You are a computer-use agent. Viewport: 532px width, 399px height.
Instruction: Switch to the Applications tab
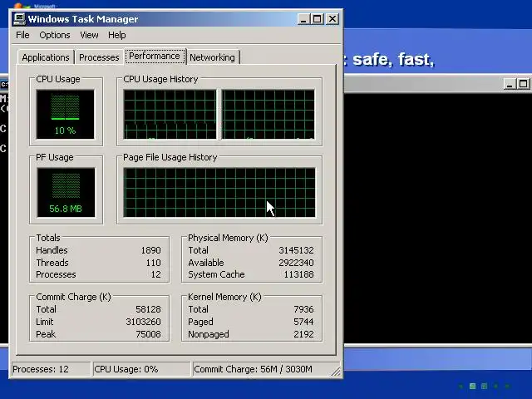point(46,57)
